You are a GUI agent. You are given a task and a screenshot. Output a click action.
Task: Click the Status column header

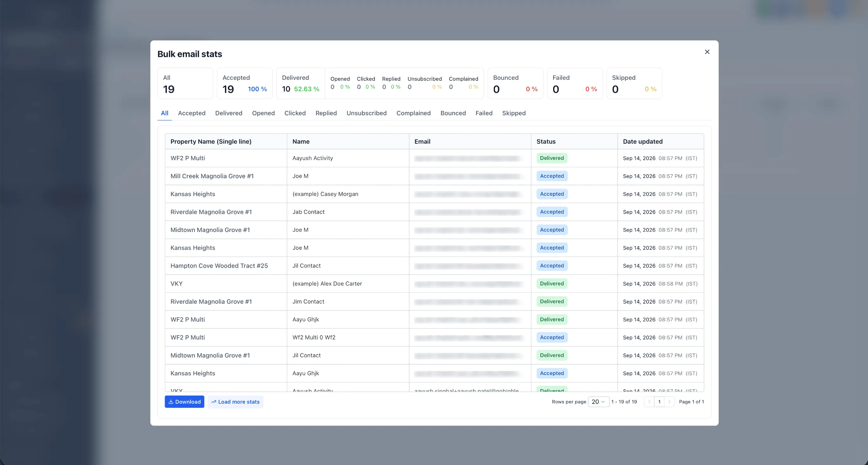coord(574,141)
